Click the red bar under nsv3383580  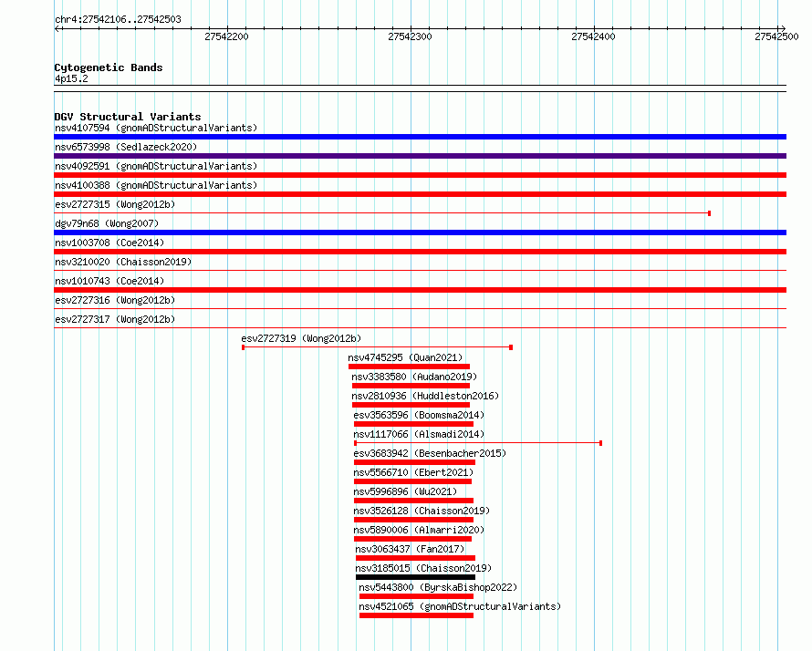[411, 386]
